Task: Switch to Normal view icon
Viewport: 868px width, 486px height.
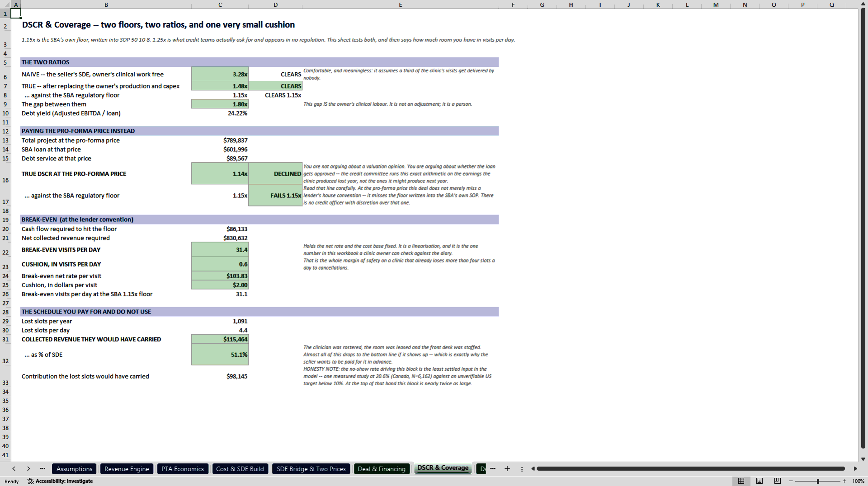Action: (x=741, y=481)
